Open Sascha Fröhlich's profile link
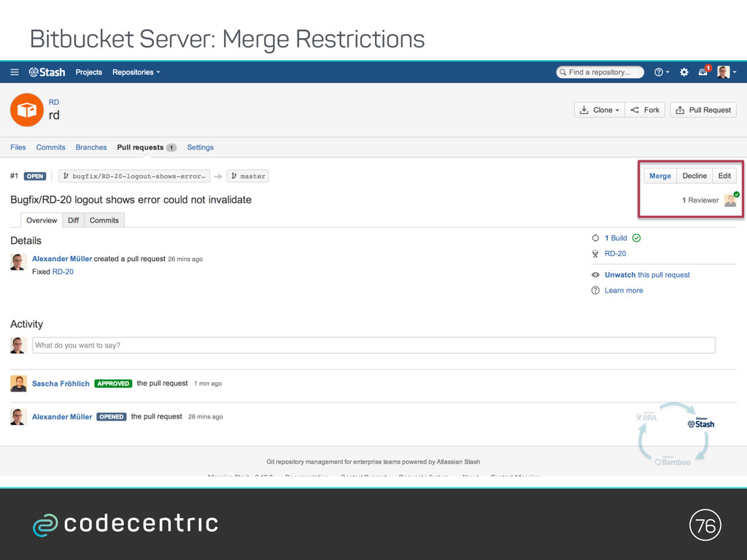Screen dimensions: 747x560 pyautogui.click(x=61, y=384)
